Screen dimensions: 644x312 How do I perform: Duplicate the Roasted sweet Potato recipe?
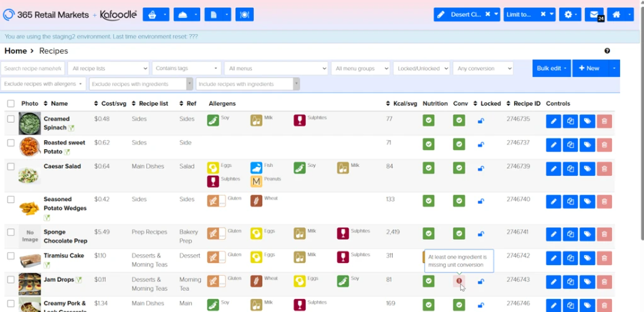coord(570,144)
